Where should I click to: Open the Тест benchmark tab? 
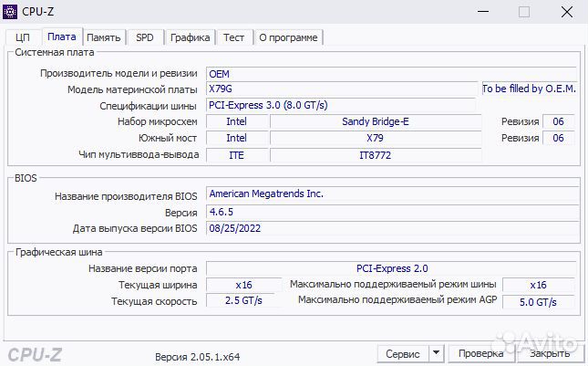[x=233, y=37]
